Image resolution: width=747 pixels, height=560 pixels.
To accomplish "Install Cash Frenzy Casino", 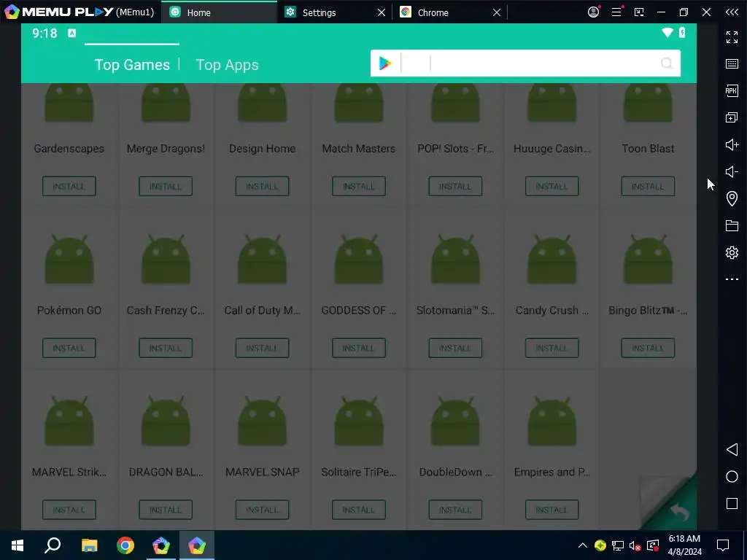I will 166,348.
